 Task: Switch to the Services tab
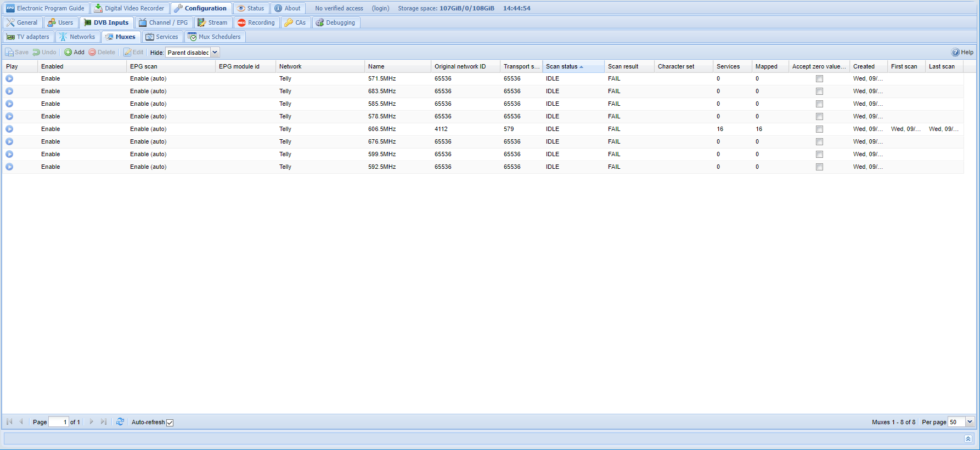162,37
